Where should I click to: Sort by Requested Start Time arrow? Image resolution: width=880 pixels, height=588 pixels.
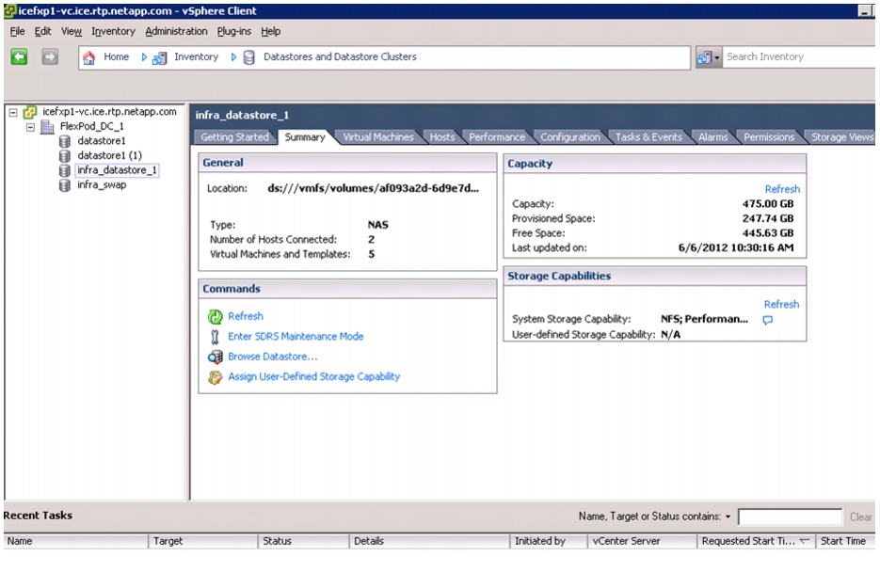[804, 541]
